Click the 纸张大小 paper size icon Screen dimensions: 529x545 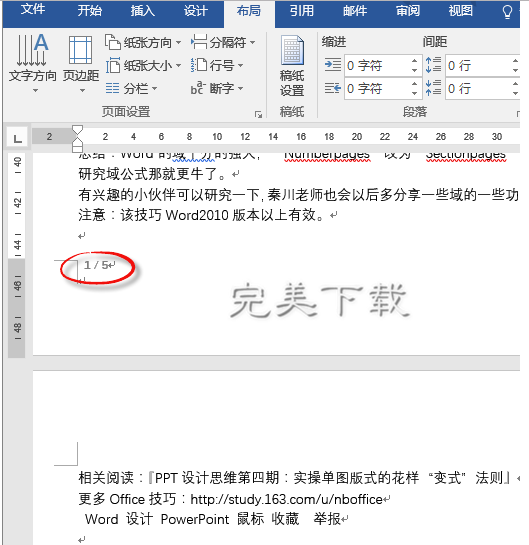click(113, 65)
